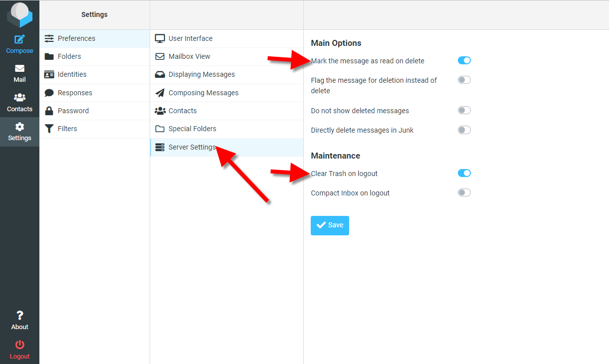
Task: Click the 'Directly delete messages in Junk' label
Action: (362, 130)
